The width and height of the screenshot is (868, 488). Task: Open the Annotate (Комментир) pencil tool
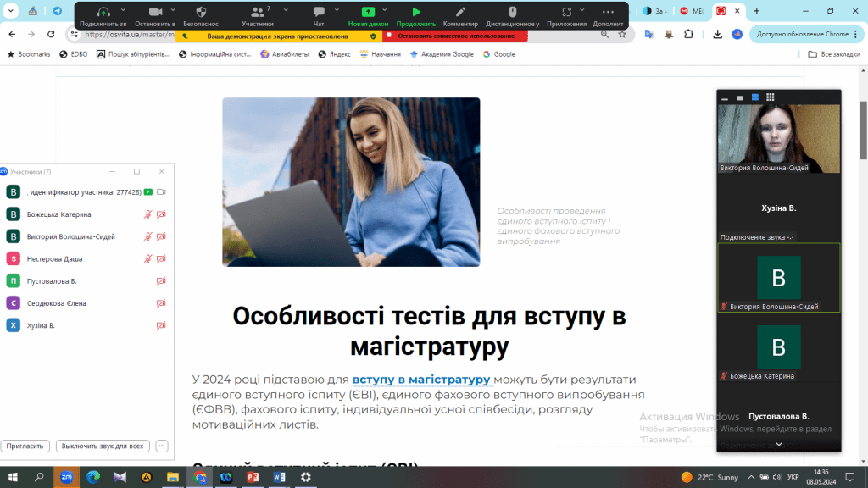tap(460, 14)
